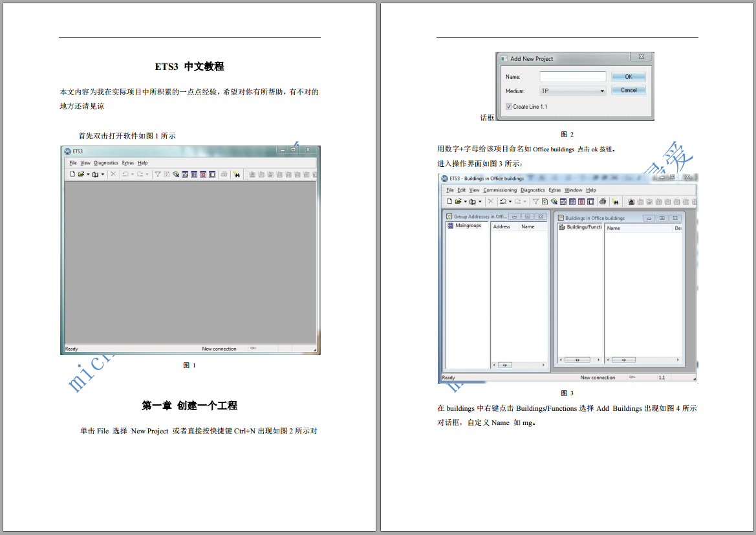Click Cancel in the Add New Project dialog
Screen dimensions: 756x535
click(x=628, y=91)
